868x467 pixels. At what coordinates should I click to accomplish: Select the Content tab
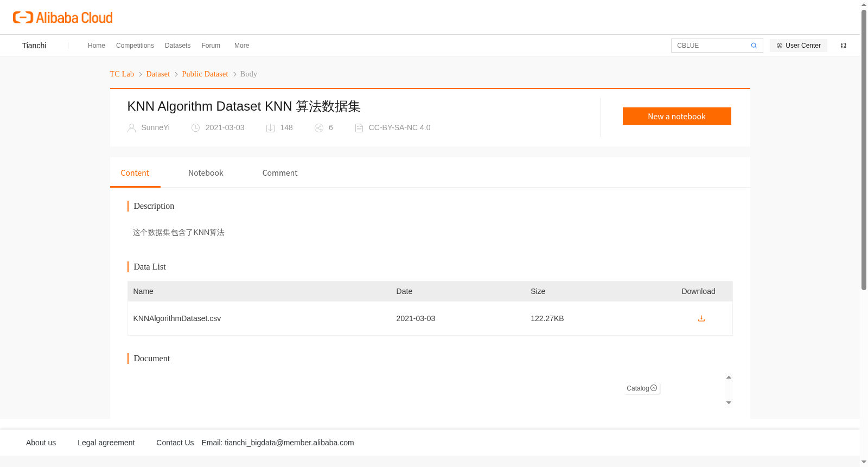(135, 173)
